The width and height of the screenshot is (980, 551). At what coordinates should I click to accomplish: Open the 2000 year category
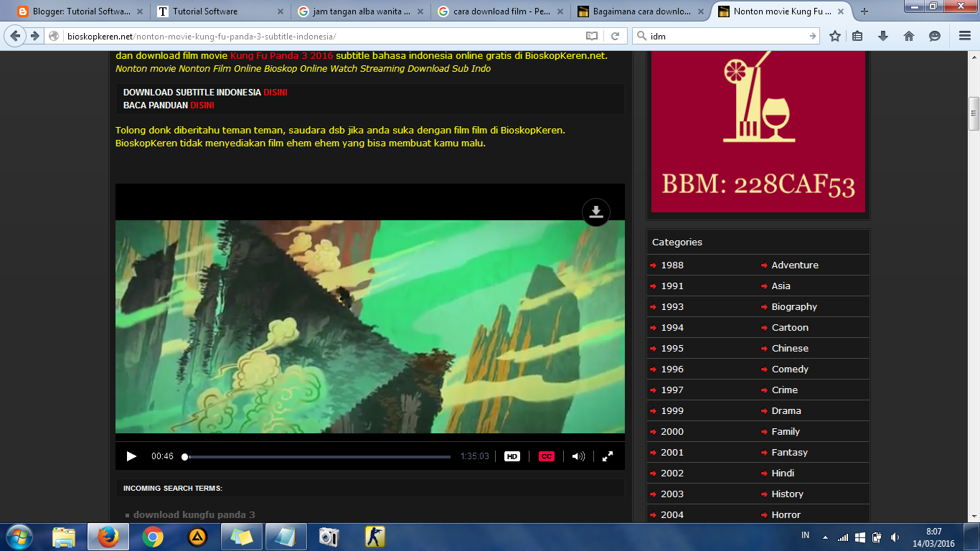[672, 432]
